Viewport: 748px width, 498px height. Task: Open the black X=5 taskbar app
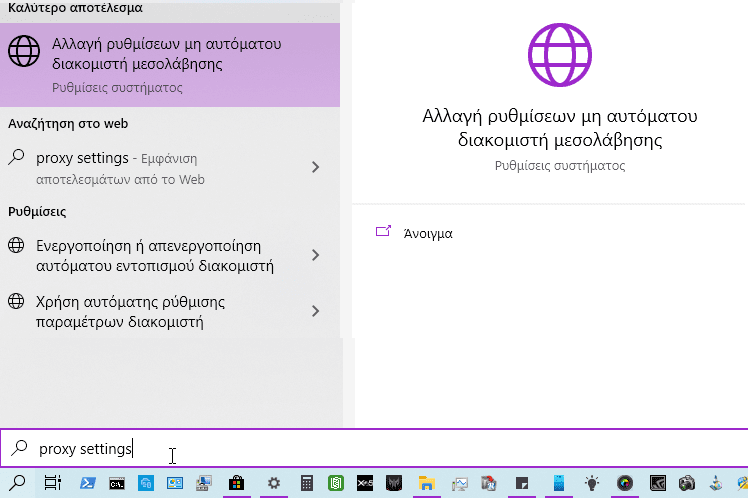[365, 483]
